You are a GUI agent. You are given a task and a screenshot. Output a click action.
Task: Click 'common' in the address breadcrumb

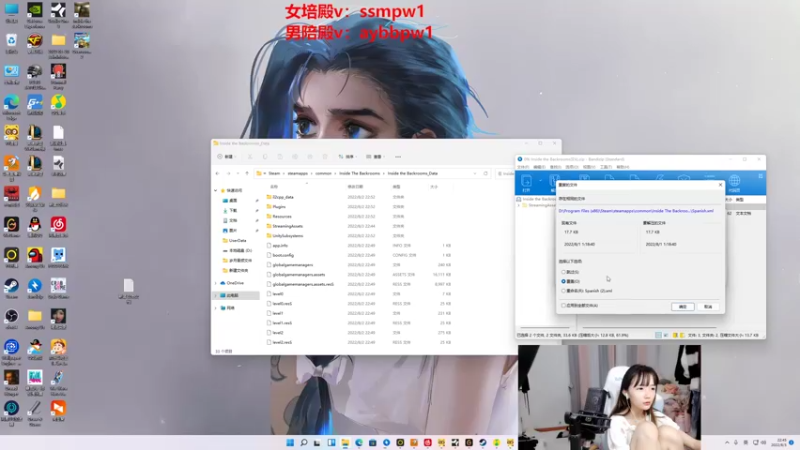pyautogui.click(x=323, y=173)
